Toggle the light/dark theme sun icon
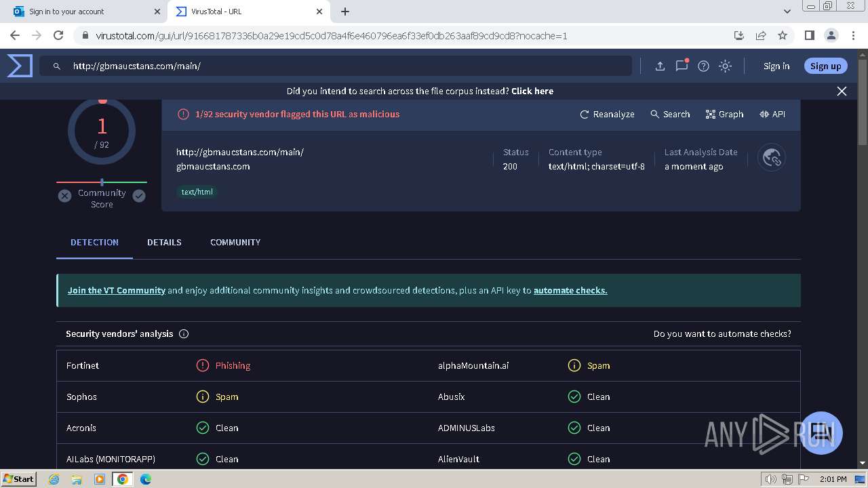 point(726,66)
